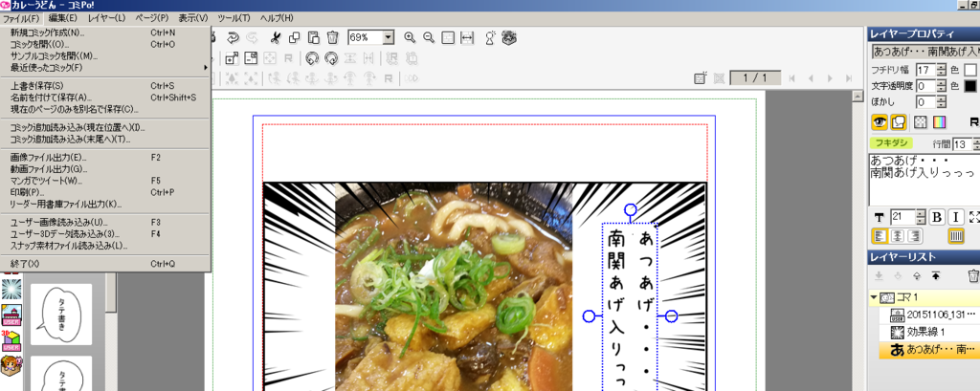Click the balloon text input area
Screen dimensions: 980x391
pyautogui.click(x=924, y=179)
